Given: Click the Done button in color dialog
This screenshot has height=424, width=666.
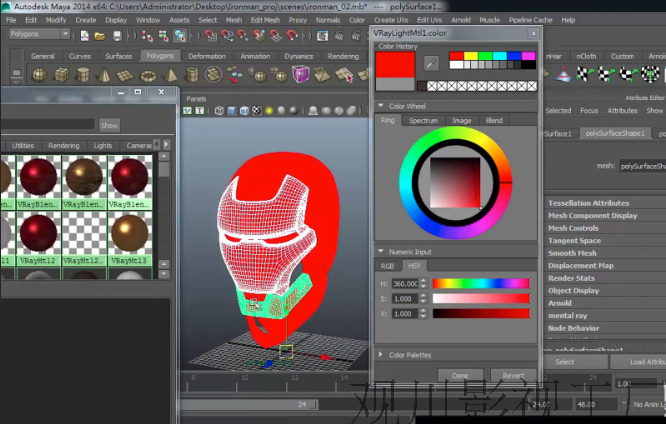Looking at the screenshot, I should coord(460,376).
